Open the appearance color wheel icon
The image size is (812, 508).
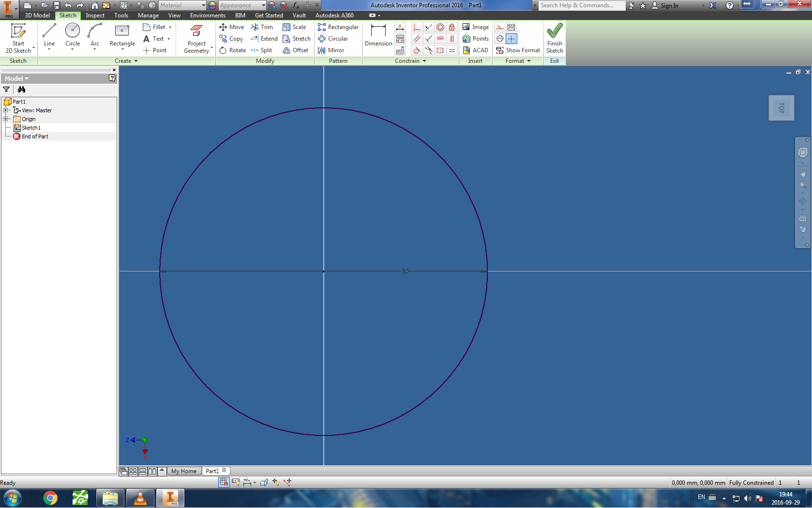pyautogui.click(x=212, y=5)
